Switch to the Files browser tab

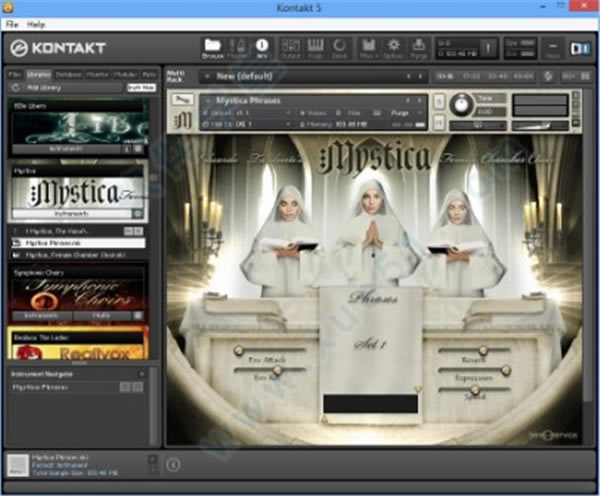pyautogui.click(x=15, y=75)
